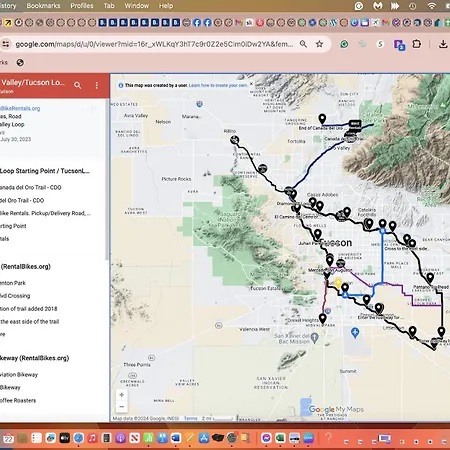The height and width of the screenshot is (450, 450).
Task: Open the Bookmarks menu
Action: (43, 6)
